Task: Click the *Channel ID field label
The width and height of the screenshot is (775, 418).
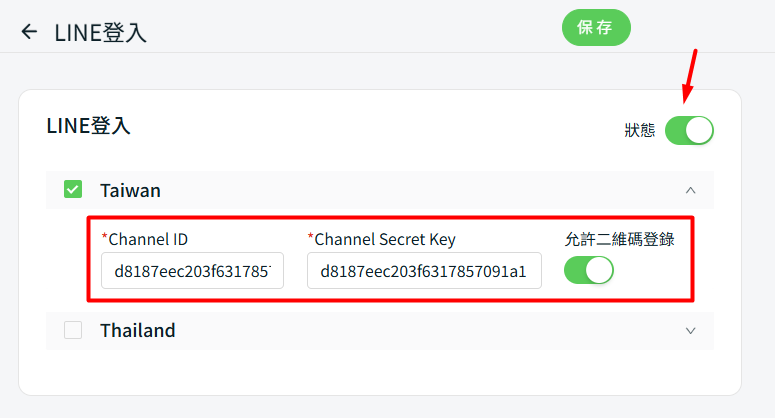Action: click(x=145, y=239)
